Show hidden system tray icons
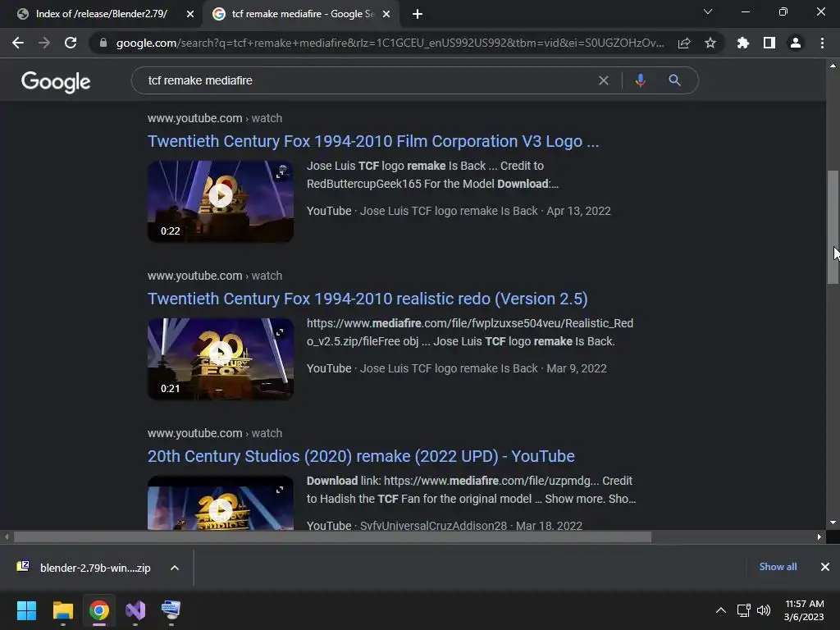Viewport: 840px width, 630px height. 721,610
